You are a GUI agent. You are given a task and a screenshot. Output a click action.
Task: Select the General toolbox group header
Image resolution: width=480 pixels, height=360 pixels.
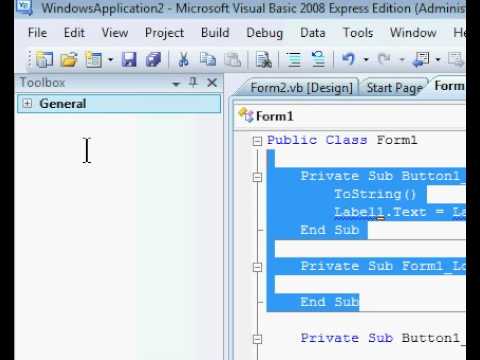pos(119,104)
